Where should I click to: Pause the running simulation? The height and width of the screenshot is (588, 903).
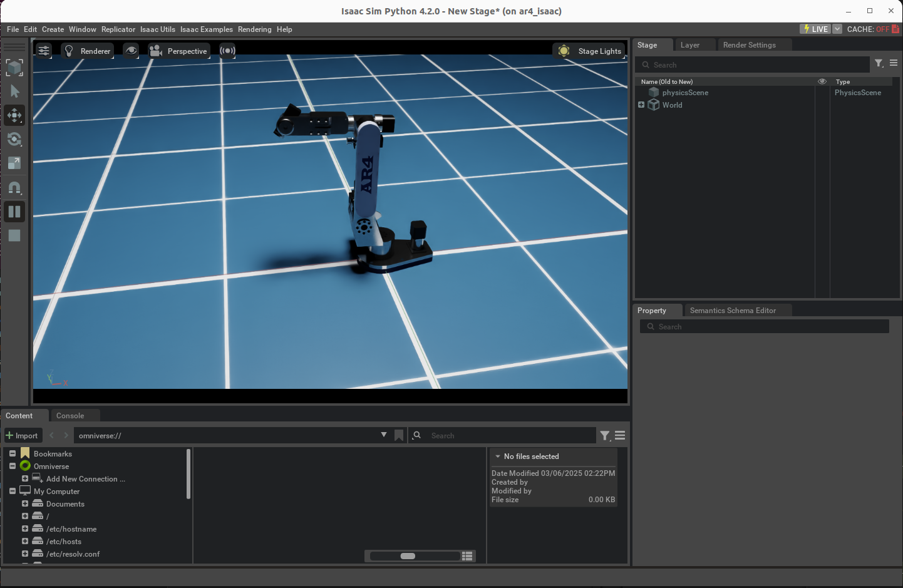tap(14, 212)
